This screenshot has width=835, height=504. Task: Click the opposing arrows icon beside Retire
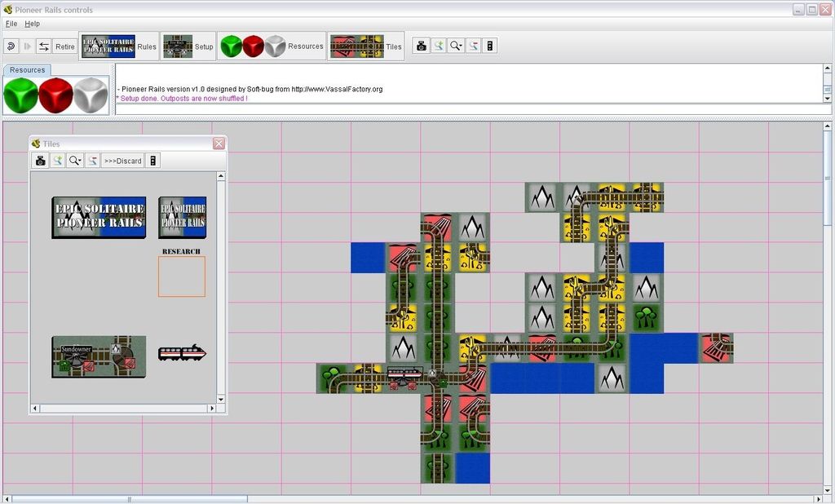tap(44, 46)
